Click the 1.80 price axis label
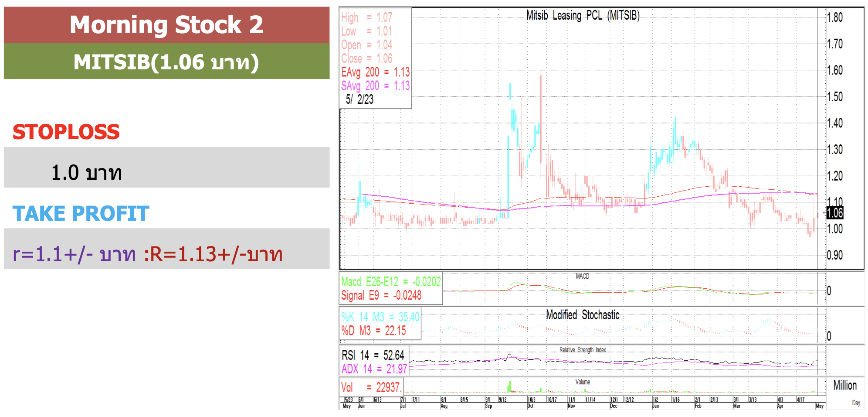The width and height of the screenshot is (868, 417). click(x=835, y=17)
